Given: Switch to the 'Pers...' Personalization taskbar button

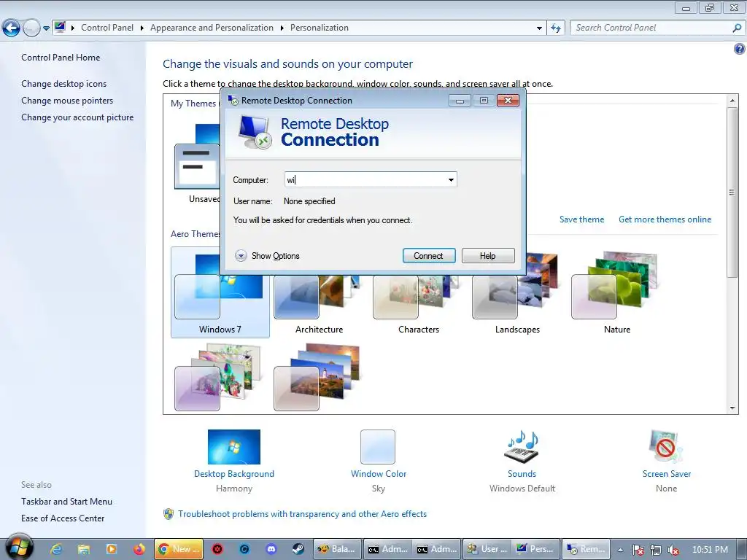Looking at the screenshot, I should [x=535, y=549].
